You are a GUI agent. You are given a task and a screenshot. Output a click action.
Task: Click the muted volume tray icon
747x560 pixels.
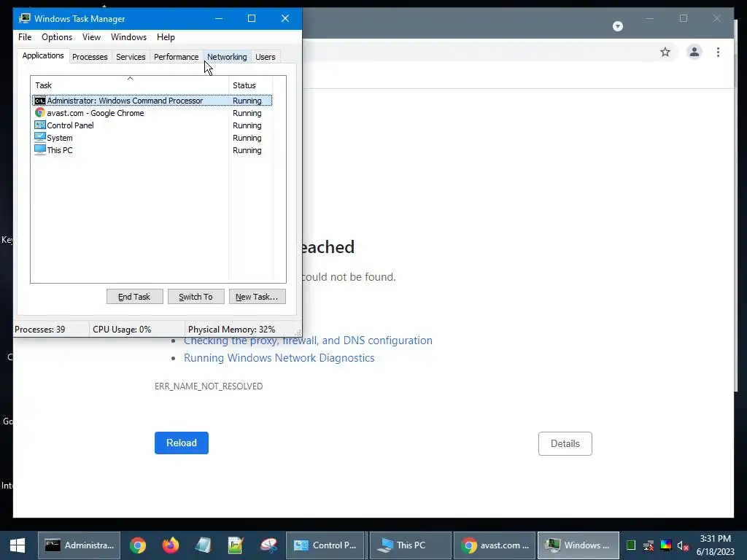click(x=683, y=545)
